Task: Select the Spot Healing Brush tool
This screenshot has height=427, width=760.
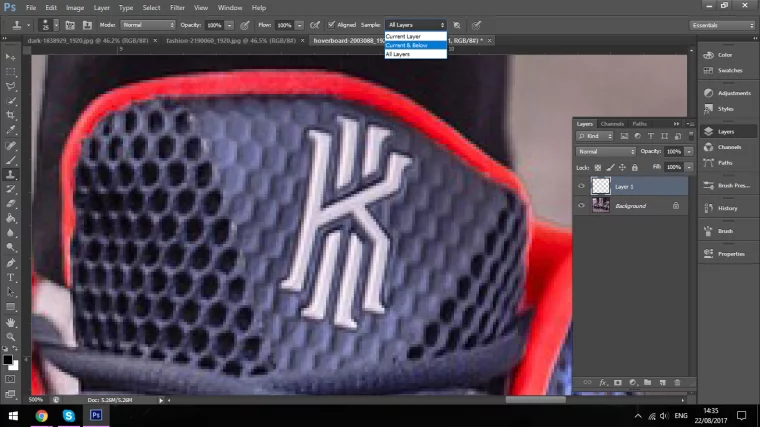Action: (10, 145)
